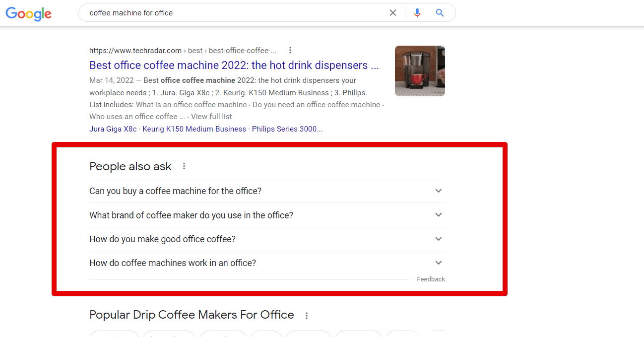The width and height of the screenshot is (644, 337).
Task: Click the "People also ask" heading
Action: click(x=130, y=167)
